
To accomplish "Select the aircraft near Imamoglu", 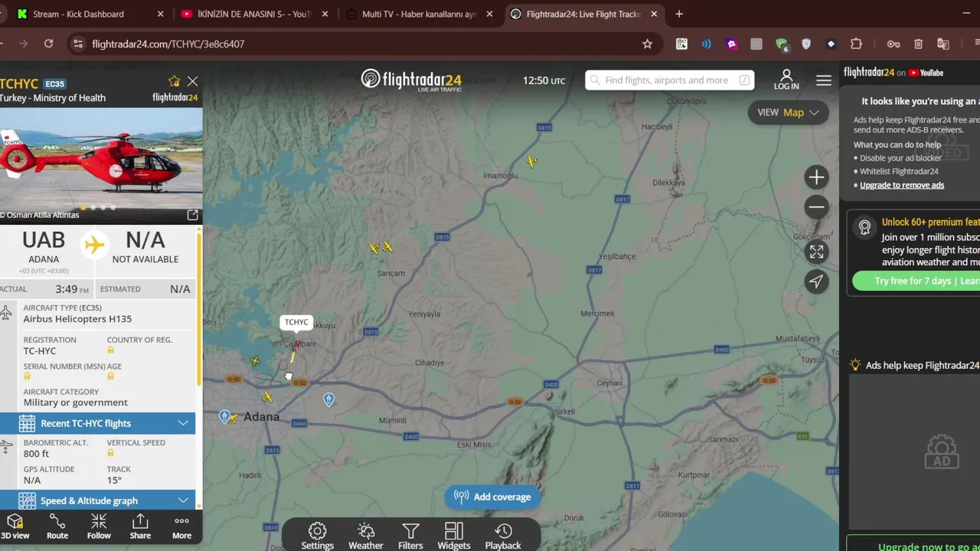I will [532, 161].
